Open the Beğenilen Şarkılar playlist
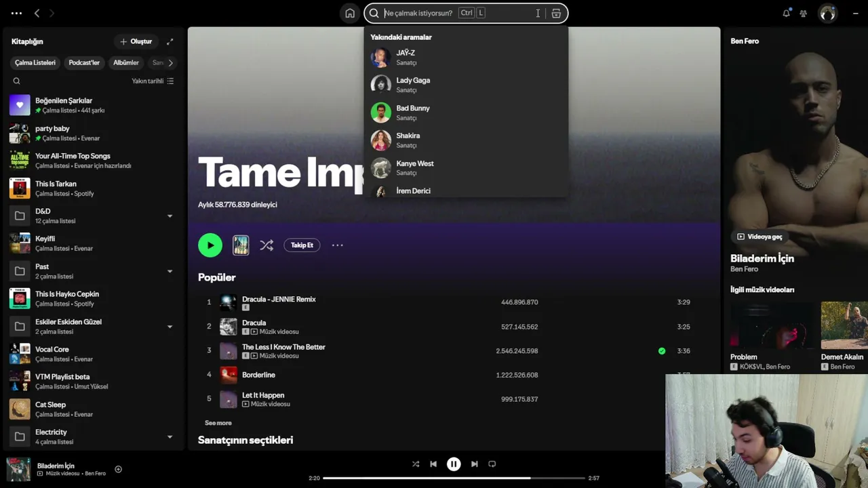 [x=94, y=105]
